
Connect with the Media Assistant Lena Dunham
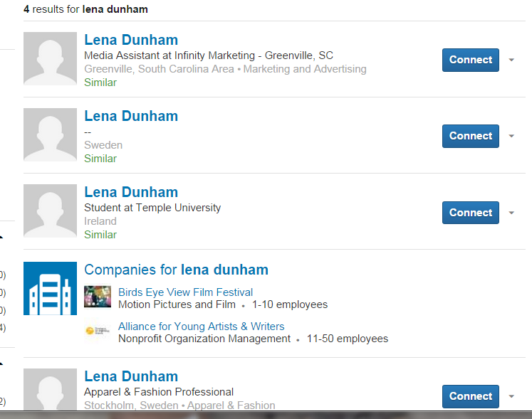pos(470,60)
